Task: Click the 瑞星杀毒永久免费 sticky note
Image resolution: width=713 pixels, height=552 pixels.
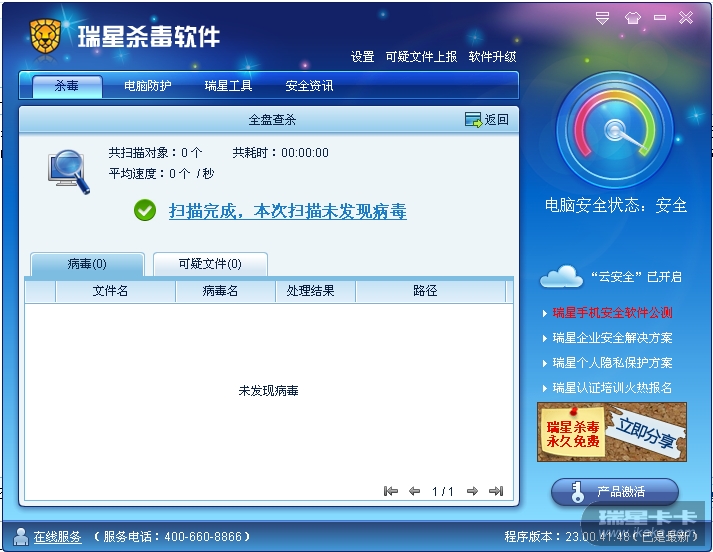Action: pyautogui.click(x=573, y=433)
